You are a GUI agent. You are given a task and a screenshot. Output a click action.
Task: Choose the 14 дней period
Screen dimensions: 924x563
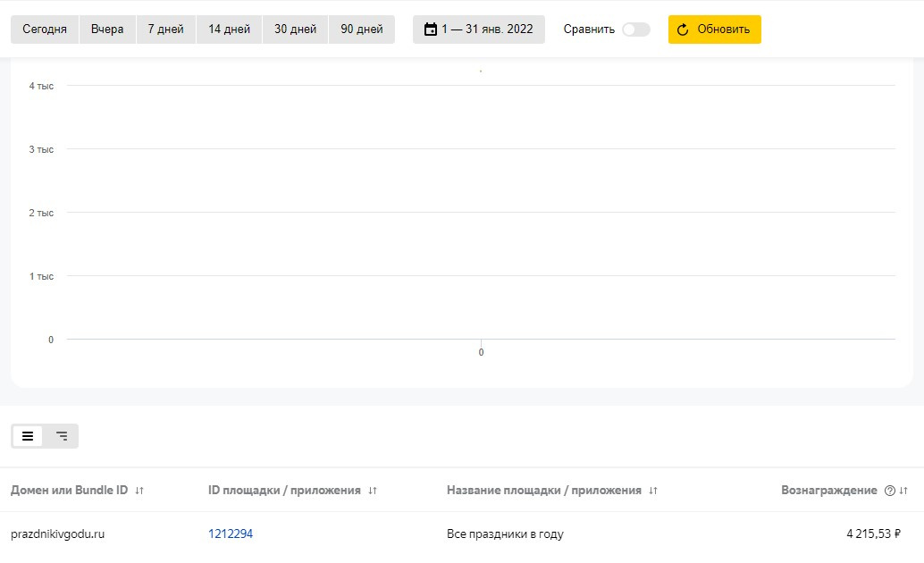(230, 29)
